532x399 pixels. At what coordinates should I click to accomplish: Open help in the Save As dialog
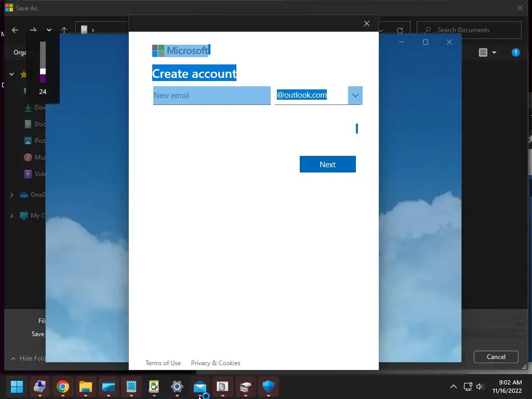516,52
